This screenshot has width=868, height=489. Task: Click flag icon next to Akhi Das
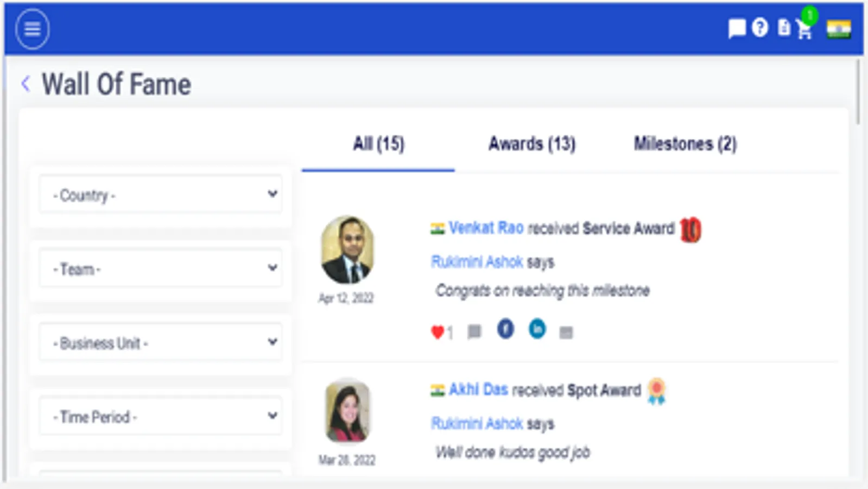438,391
